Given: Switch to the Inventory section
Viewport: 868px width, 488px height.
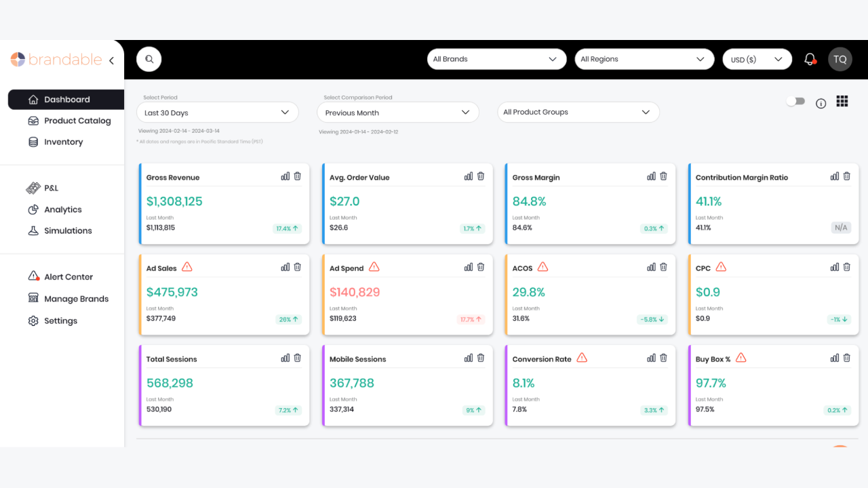Looking at the screenshot, I should [64, 142].
